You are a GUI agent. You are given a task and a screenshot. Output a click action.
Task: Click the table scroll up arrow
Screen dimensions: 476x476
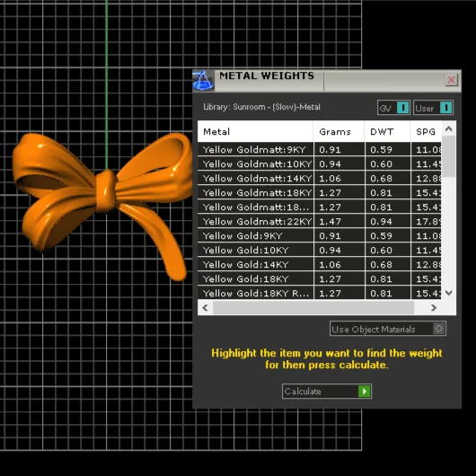(449, 128)
